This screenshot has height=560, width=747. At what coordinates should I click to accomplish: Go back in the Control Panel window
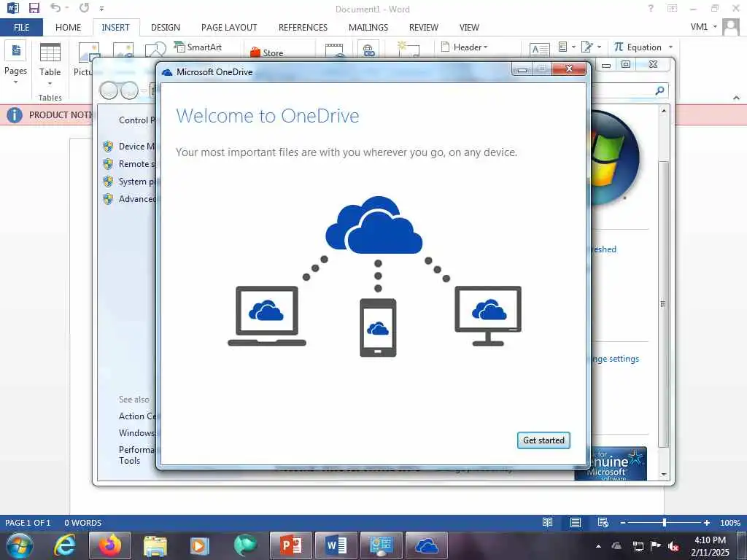109,90
